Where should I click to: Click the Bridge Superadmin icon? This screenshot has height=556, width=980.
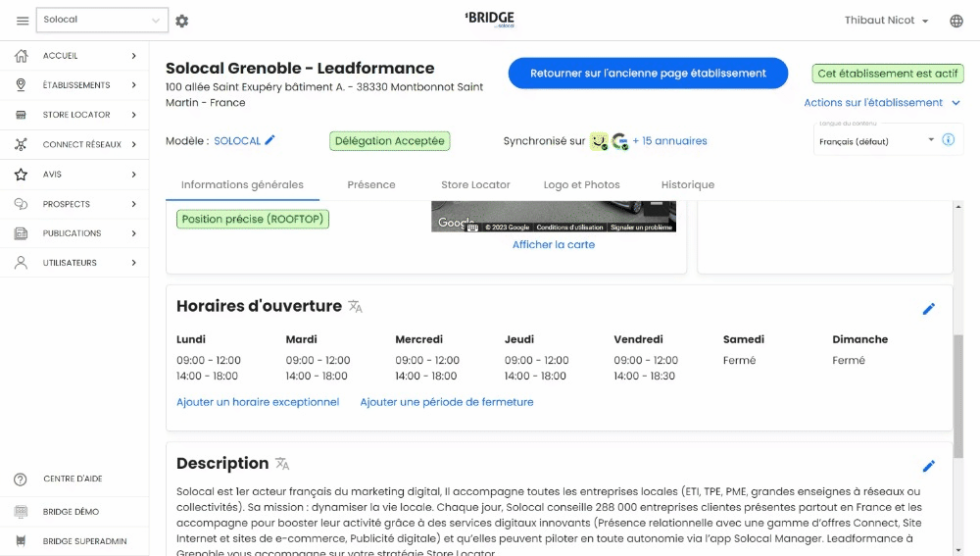(x=21, y=541)
